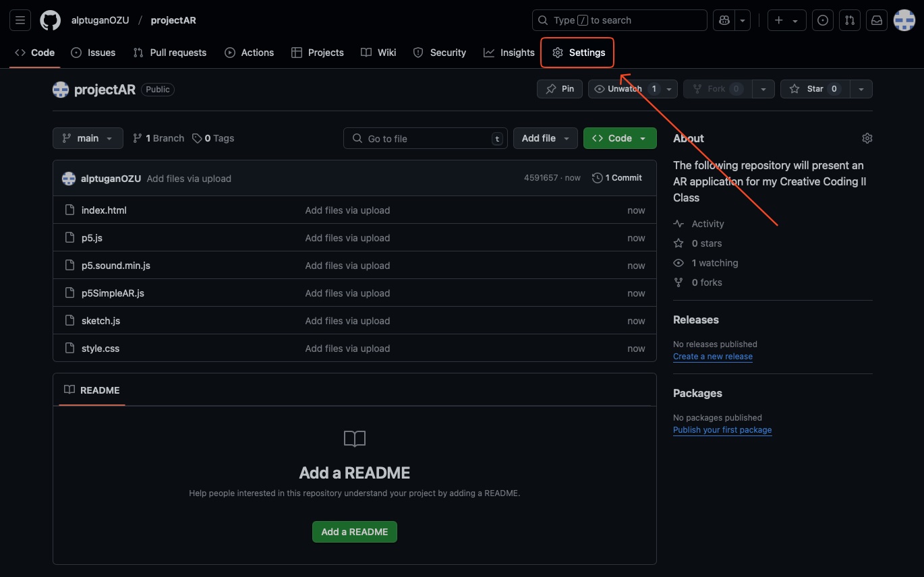Viewport: 924px width, 577px height.
Task: Click the green Add a README button
Action: pyautogui.click(x=355, y=532)
